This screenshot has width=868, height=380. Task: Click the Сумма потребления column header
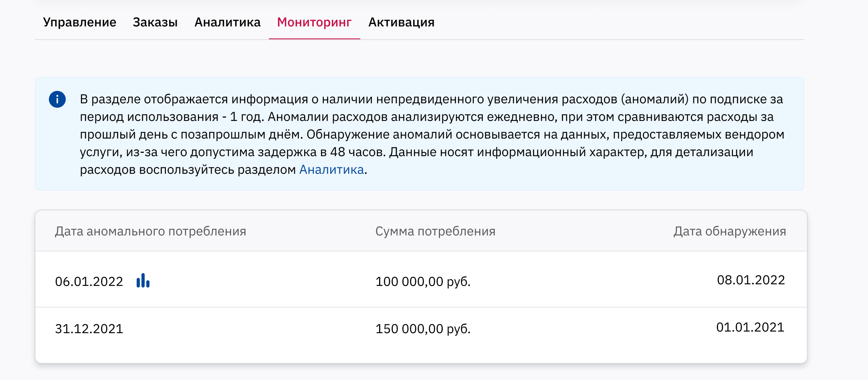(x=435, y=231)
